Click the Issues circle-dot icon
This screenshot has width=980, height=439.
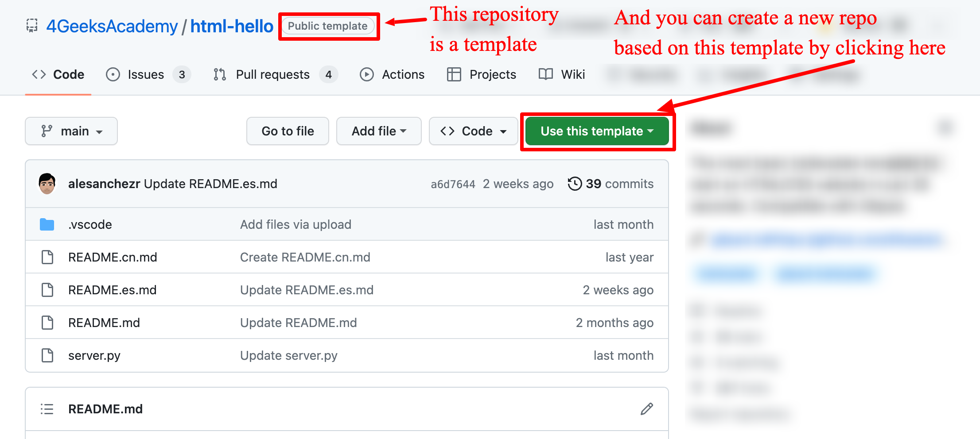tap(113, 74)
